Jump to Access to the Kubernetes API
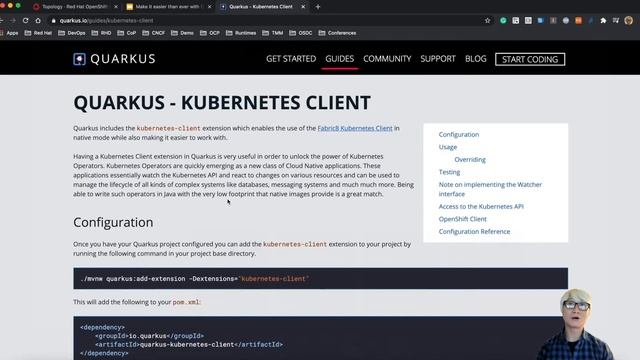This screenshot has width=640, height=360. coord(481,207)
